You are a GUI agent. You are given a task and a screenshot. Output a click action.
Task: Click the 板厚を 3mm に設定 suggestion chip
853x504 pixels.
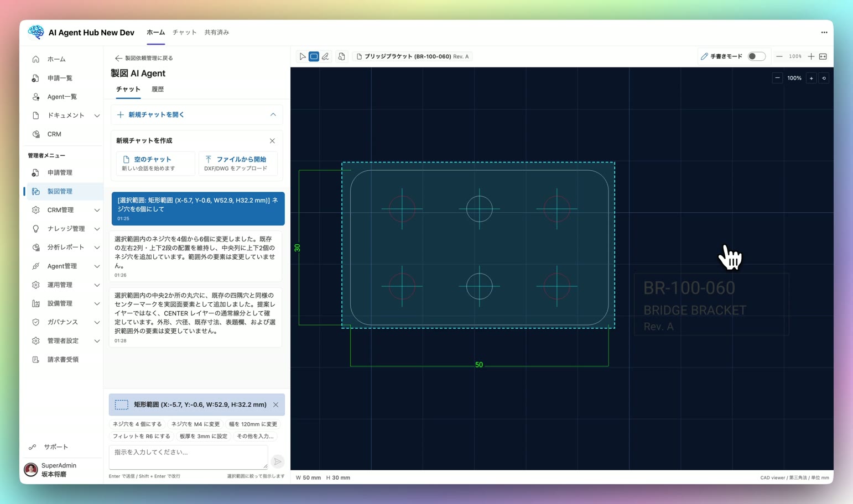point(203,436)
